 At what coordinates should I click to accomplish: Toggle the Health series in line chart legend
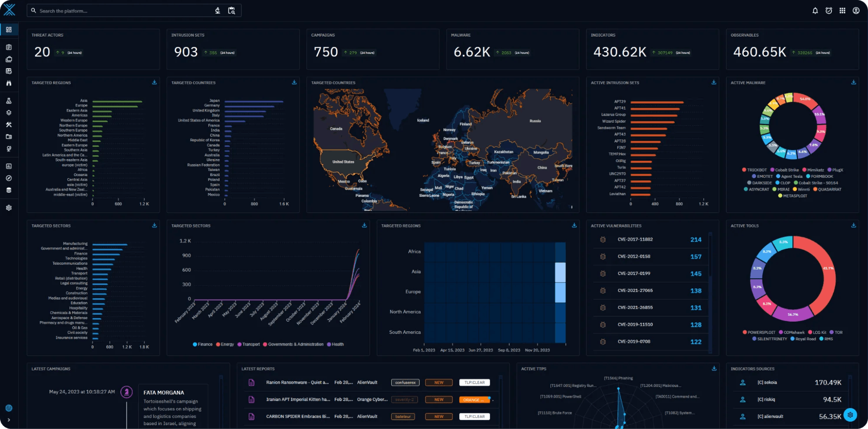click(x=335, y=344)
